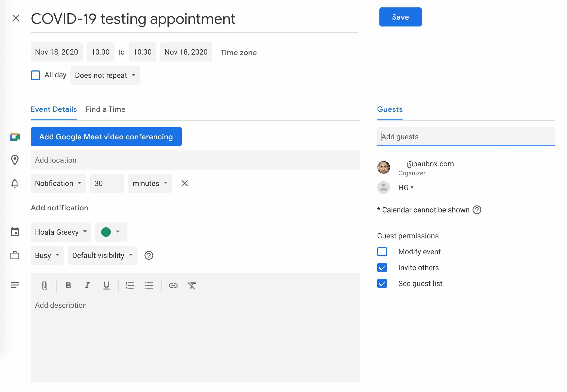Click the attachment paperclip icon
The height and width of the screenshot is (392, 567).
pyautogui.click(x=45, y=286)
